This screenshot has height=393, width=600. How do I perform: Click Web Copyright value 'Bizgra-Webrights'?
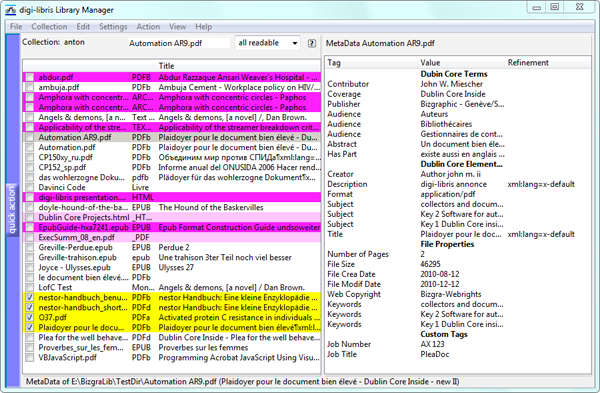tap(451, 294)
